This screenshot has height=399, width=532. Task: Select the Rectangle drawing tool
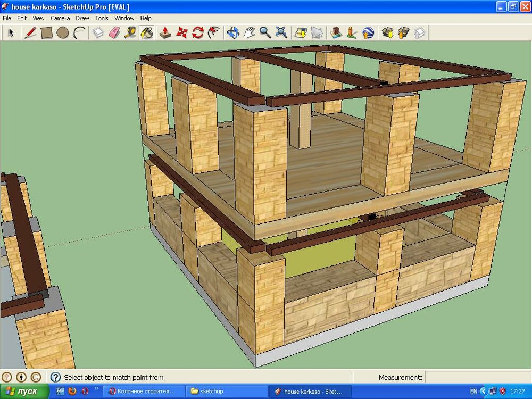(47, 33)
